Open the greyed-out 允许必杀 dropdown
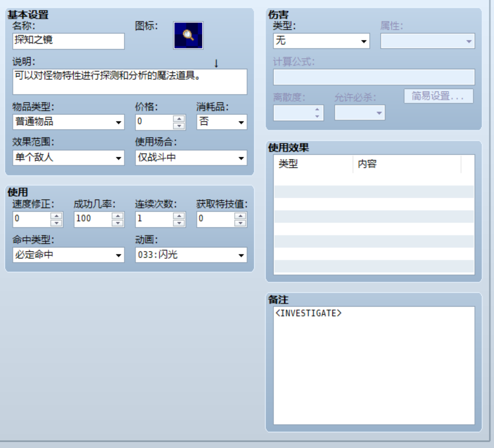The height and width of the screenshot is (448, 494). coord(360,112)
